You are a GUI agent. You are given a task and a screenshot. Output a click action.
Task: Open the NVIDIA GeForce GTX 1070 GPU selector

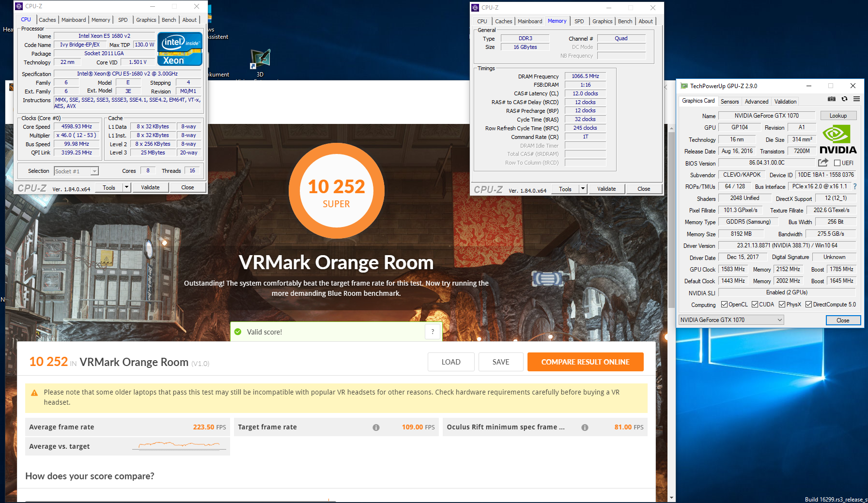731,320
